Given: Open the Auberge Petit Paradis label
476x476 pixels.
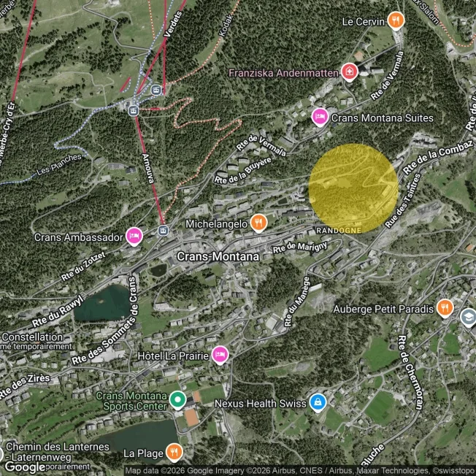Looking at the screenshot, I should pos(383,309).
